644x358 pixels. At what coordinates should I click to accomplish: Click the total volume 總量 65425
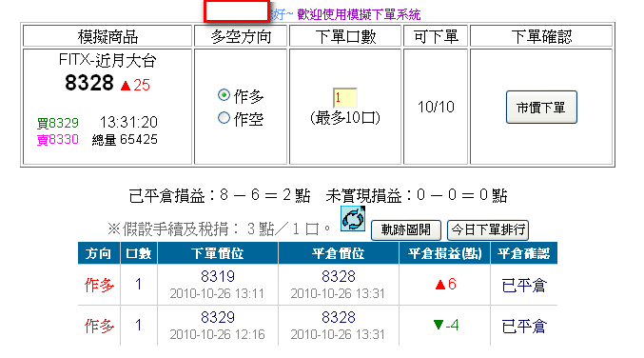(125, 140)
